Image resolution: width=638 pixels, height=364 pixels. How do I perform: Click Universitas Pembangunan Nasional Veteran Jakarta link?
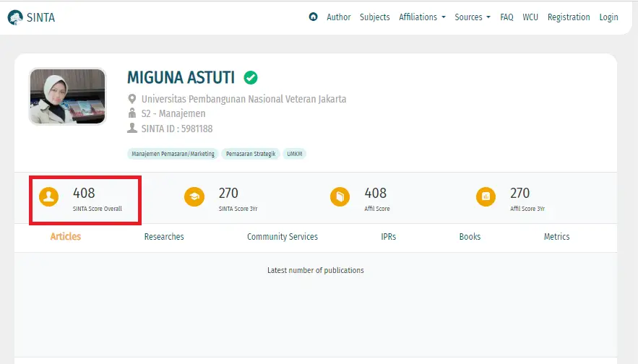point(243,99)
